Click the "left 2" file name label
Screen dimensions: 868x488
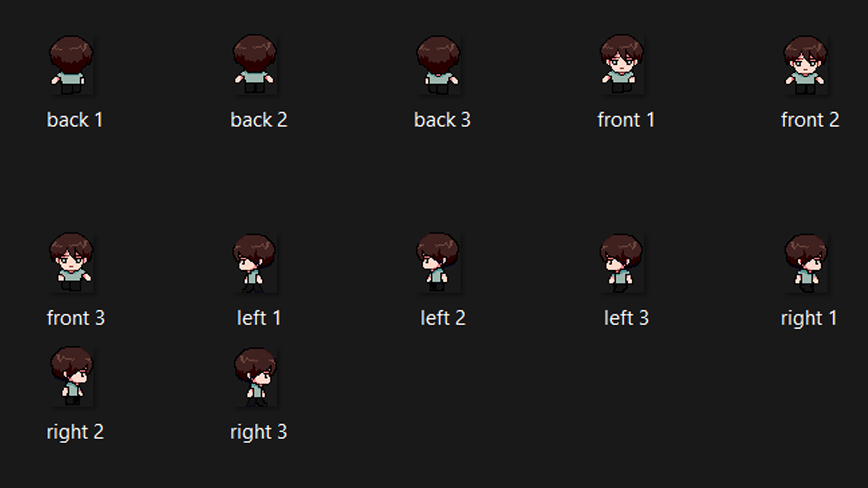point(443,318)
